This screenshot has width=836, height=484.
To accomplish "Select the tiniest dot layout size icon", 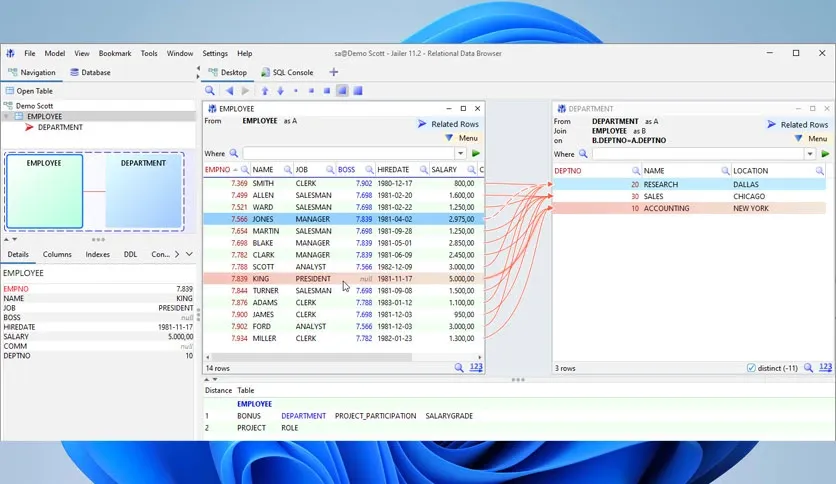I will coord(295,91).
